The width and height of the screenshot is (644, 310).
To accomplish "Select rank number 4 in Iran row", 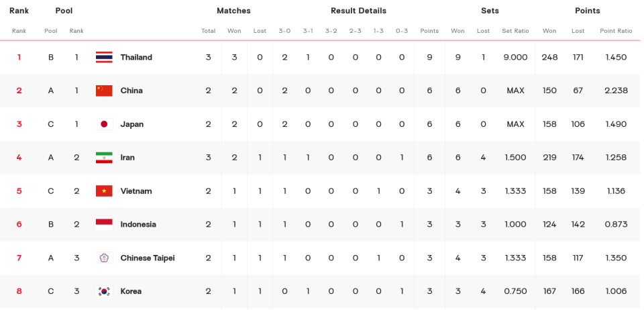I will [x=19, y=157].
